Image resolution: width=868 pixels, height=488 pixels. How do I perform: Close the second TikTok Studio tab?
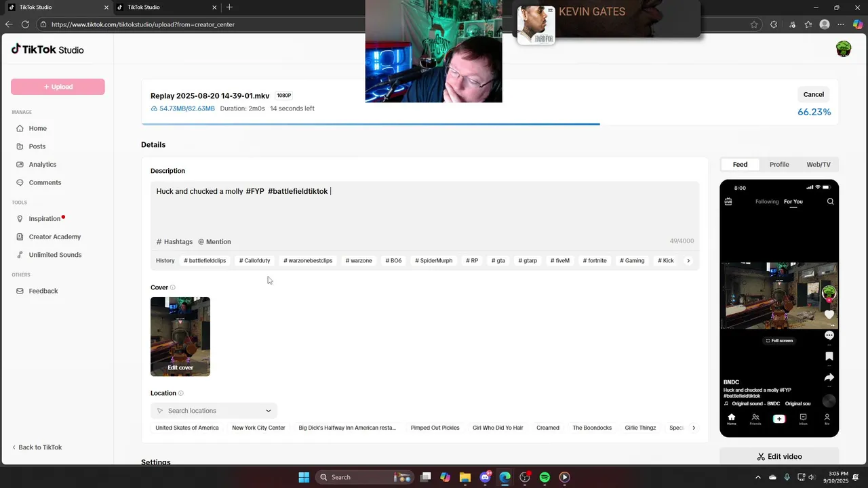214,7
